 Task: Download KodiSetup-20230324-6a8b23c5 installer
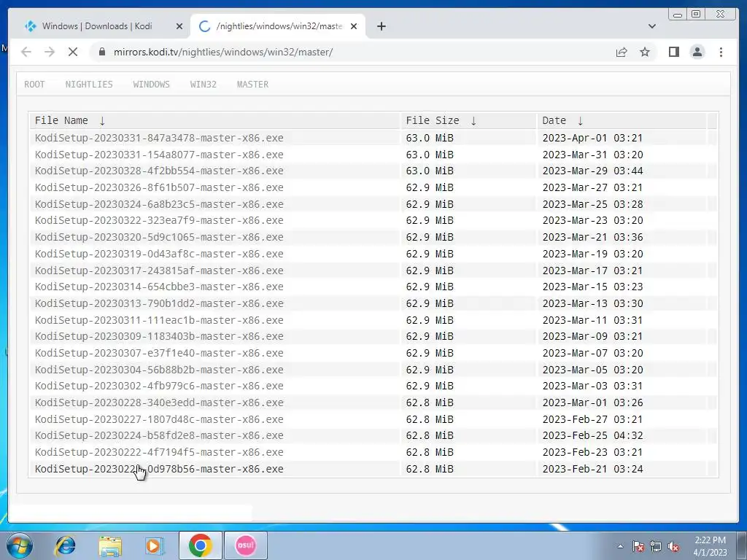tap(159, 204)
